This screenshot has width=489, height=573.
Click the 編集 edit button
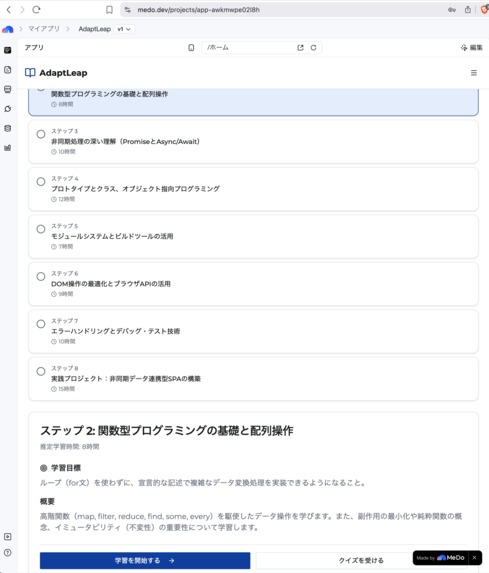click(x=471, y=48)
